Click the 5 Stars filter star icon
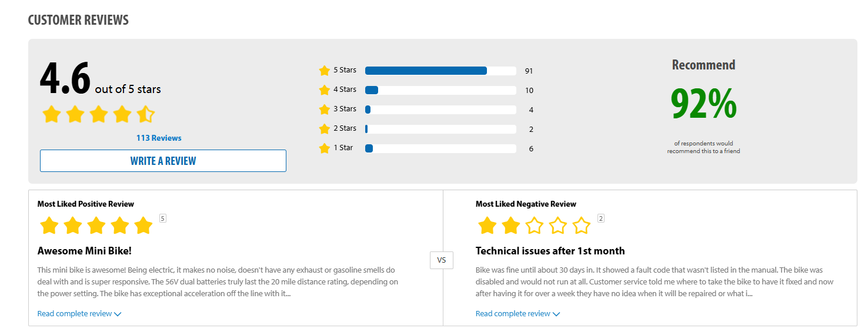This screenshot has width=868, height=328. (324, 71)
